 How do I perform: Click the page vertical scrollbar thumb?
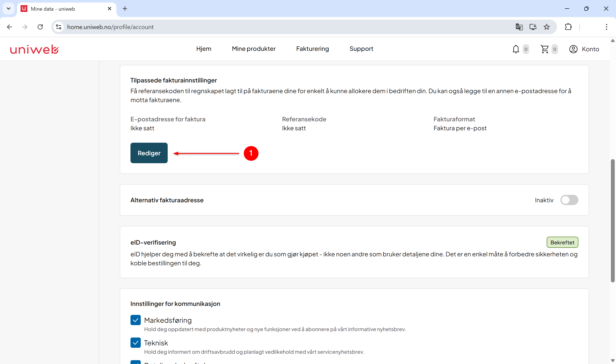point(613,221)
